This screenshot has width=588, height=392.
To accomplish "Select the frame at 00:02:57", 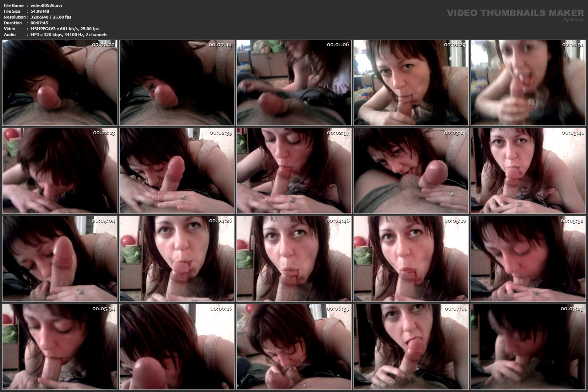I will click(x=294, y=171).
